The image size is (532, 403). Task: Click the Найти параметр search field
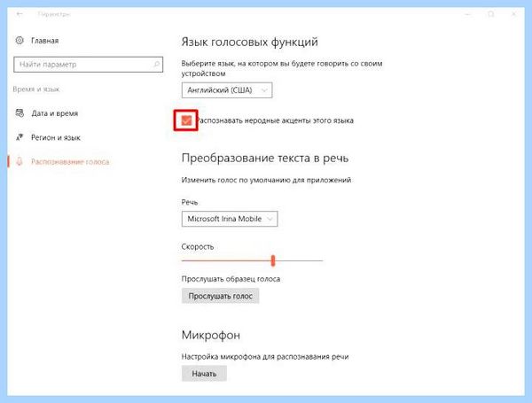coord(88,65)
